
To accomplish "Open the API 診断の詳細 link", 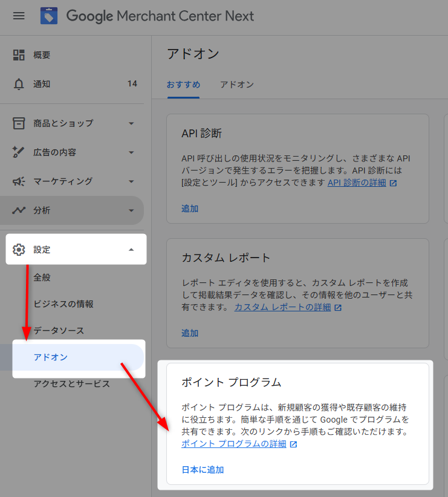I will (x=357, y=183).
